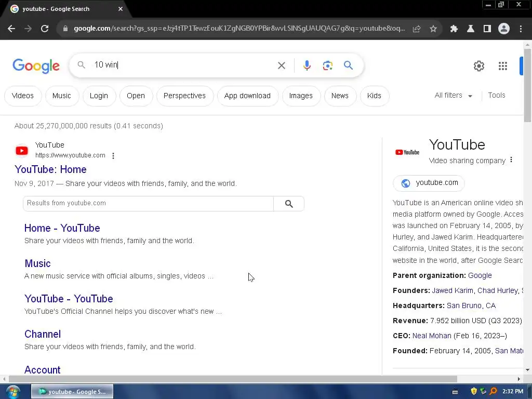The width and height of the screenshot is (532, 399).
Task: Open Chrome Labs flask icon
Action: 471,29
